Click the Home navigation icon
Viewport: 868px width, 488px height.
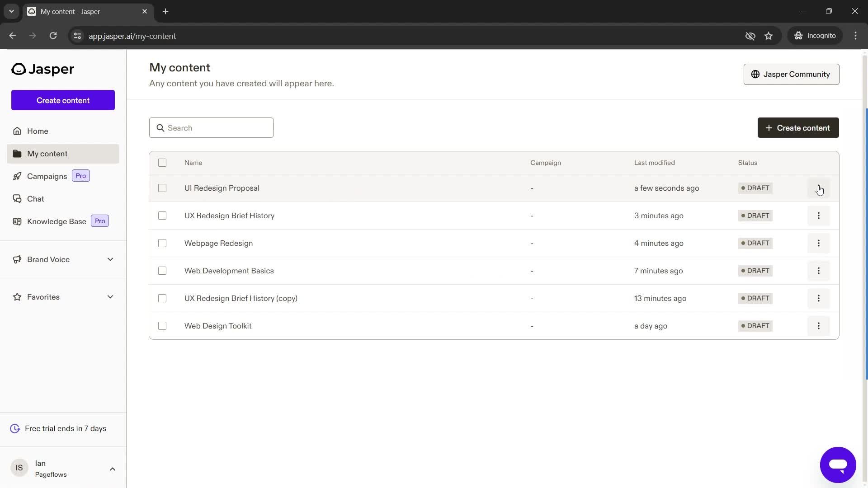17,131
